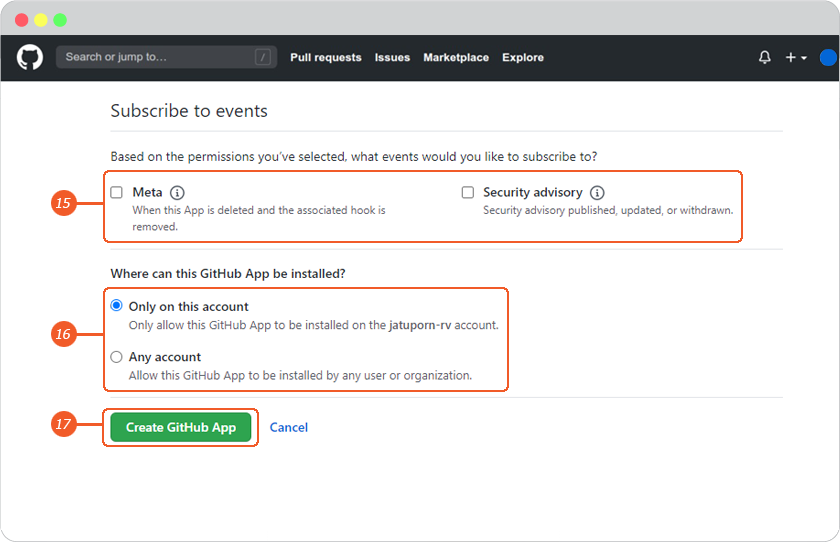Open the notifications bell
The height and width of the screenshot is (542, 840).
(x=764, y=57)
